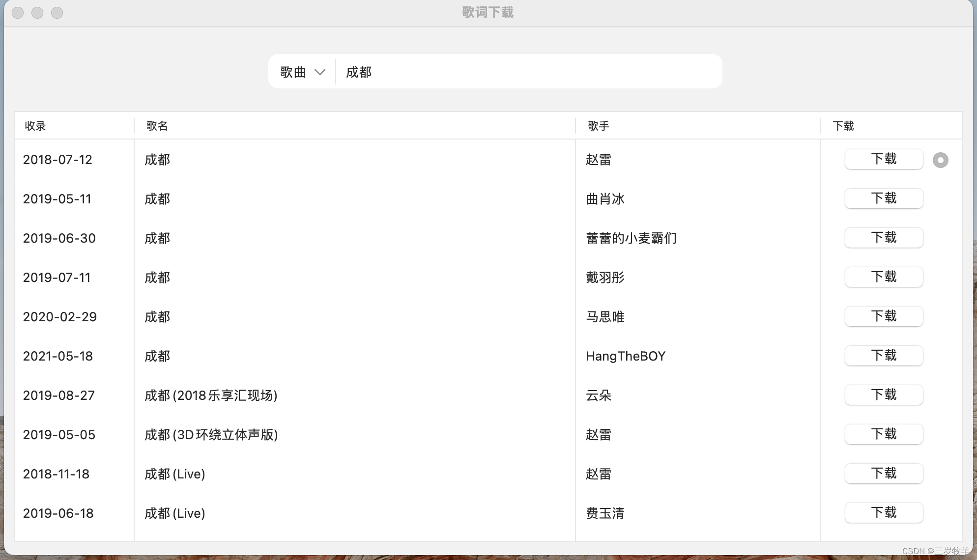Download the 曲肖冰 version of 成都
Viewport: 977px width, 560px height.
point(883,198)
